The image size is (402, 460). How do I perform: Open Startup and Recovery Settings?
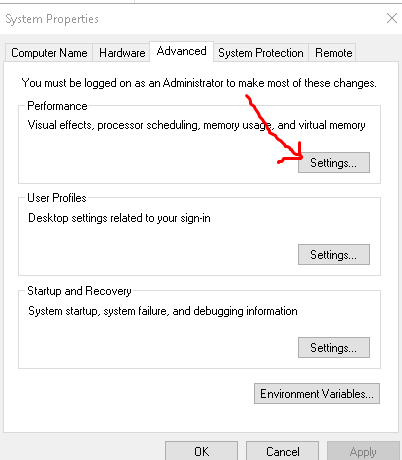(334, 348)
